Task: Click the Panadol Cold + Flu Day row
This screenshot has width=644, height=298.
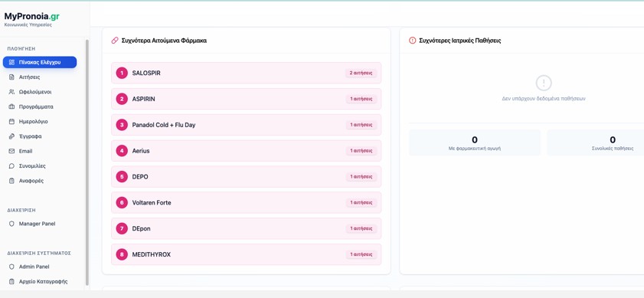Action: [246, 125]
